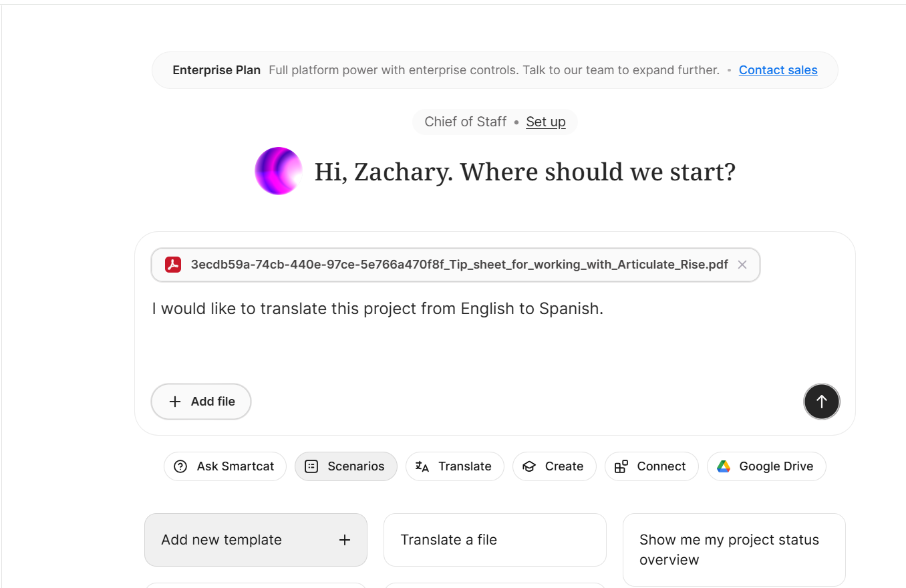Open the Set up link for Chief of Staff

(546, 122)
